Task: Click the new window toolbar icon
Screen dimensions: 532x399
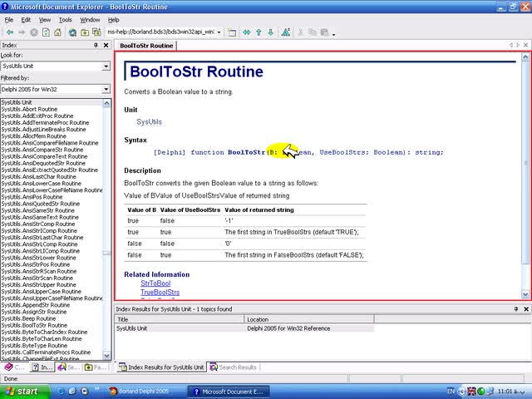Action: tap(232, 32)
